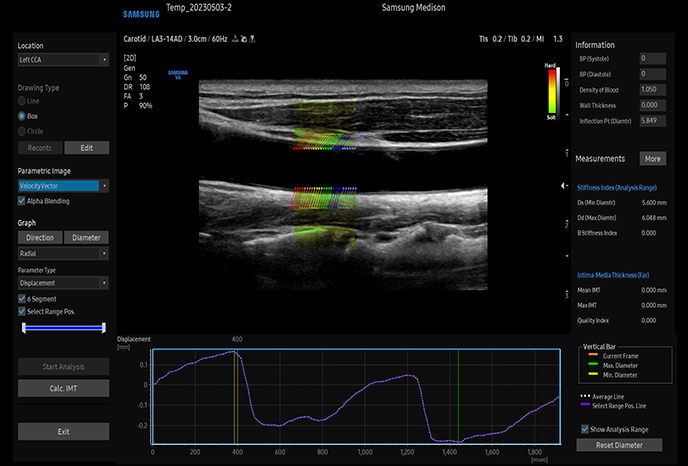
Task: Disable the 6 Segment checkbox
Action: pyautogui.click(x=23, y=297)
